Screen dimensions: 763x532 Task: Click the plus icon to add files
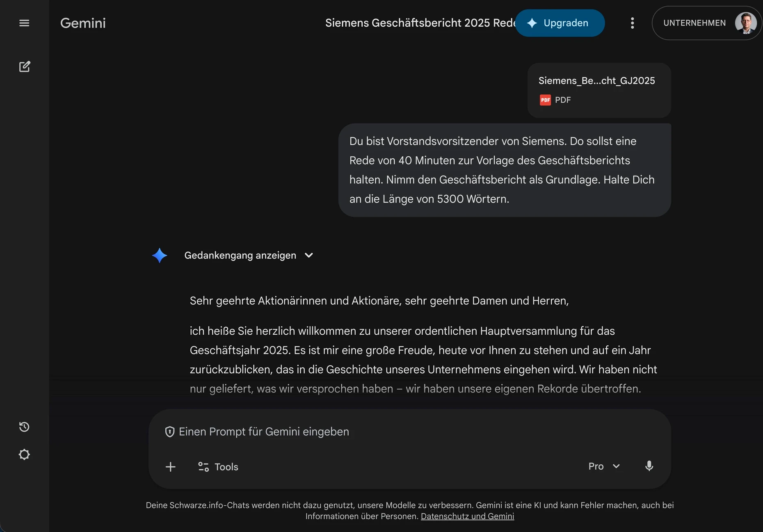pos(171,467)
